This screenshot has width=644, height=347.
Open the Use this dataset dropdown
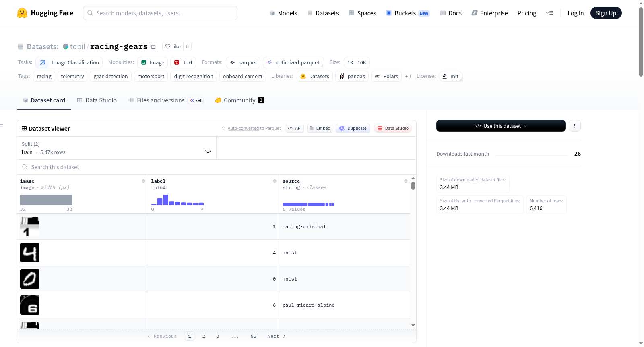coord(501,126)
